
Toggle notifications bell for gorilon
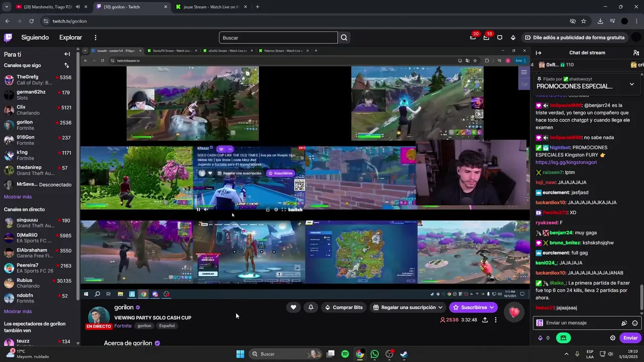311,307
